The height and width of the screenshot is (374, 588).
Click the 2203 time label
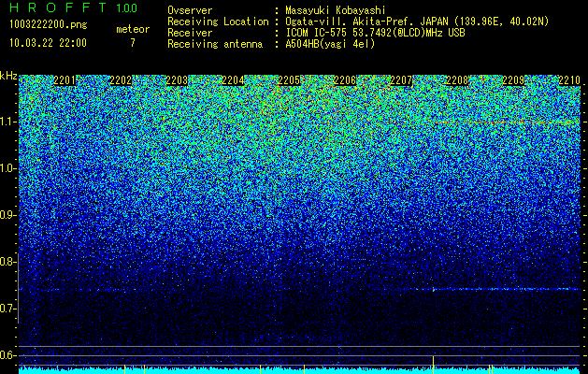177,80
